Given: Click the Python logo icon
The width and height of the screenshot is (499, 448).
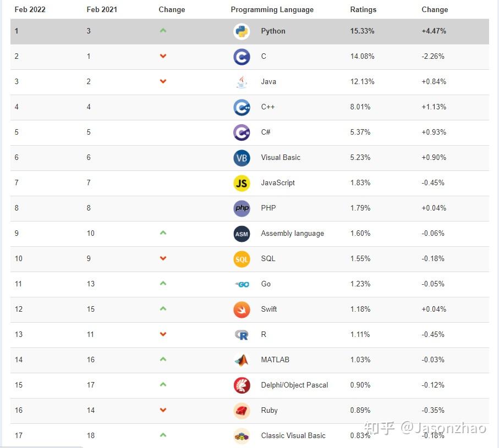Looking at the screenshot, I should coord(242,31).
